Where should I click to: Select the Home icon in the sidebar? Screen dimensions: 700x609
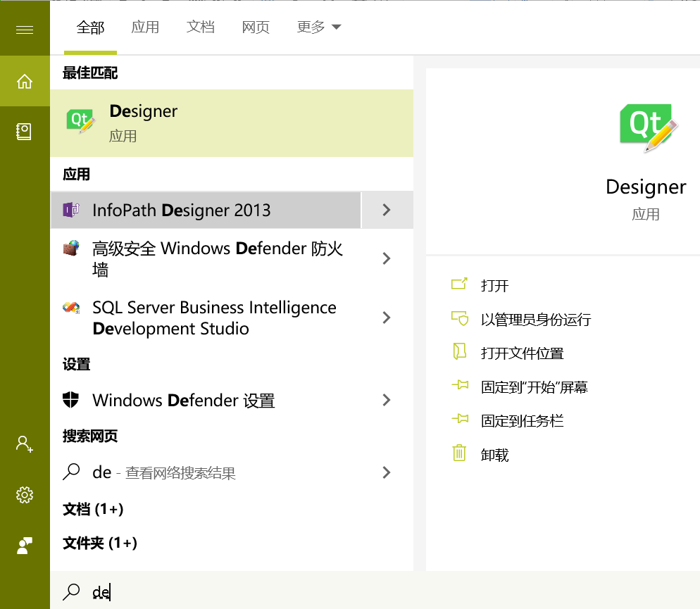(x=25, y=81)
